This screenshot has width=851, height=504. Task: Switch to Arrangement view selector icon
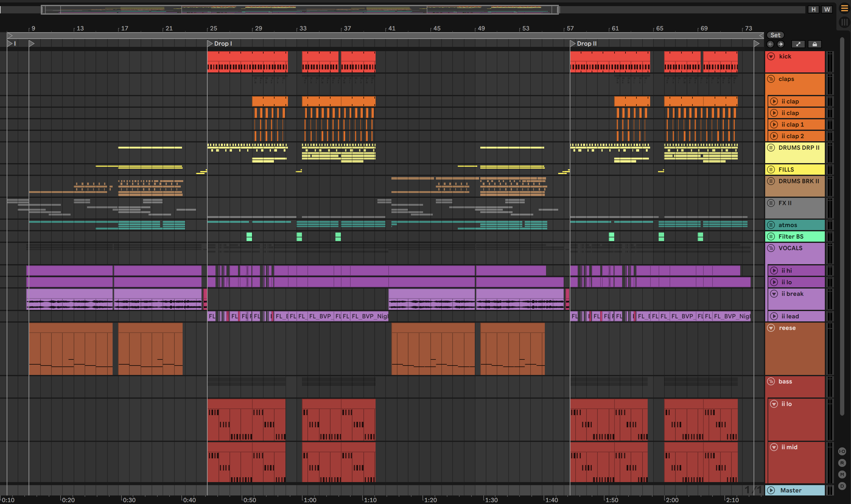point(844,9)
